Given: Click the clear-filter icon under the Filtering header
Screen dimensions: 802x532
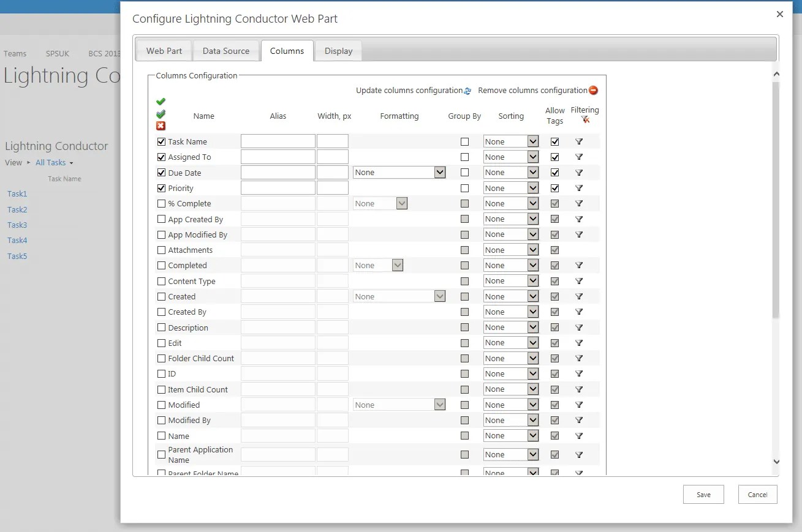Looking at the screenshot, I should (585, 120).
